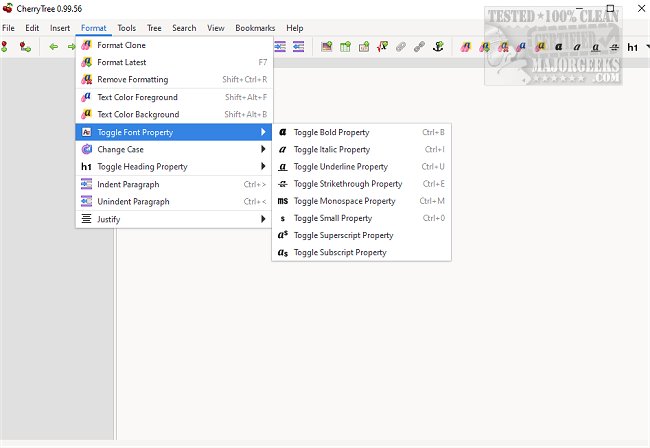The height and width of the screenshot is (448, 650).
Task: Click the Remove Formatting toolbar icon
Action: 503,47
